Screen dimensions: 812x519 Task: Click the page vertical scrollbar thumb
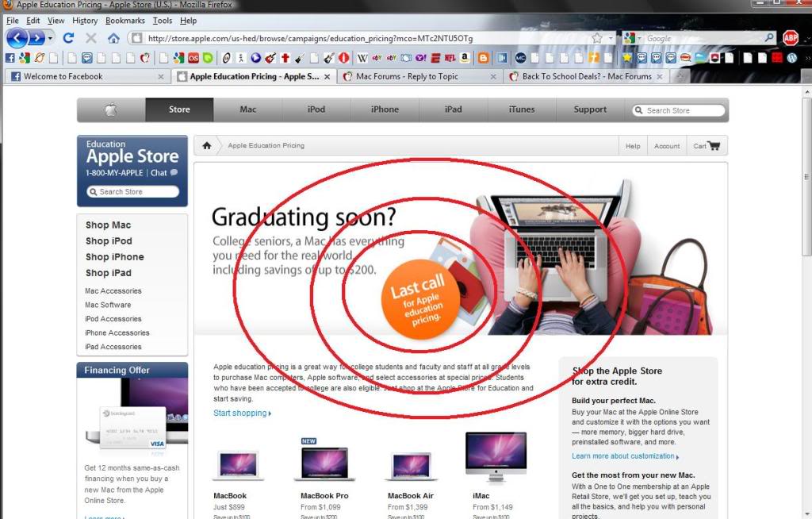[806, 176]
